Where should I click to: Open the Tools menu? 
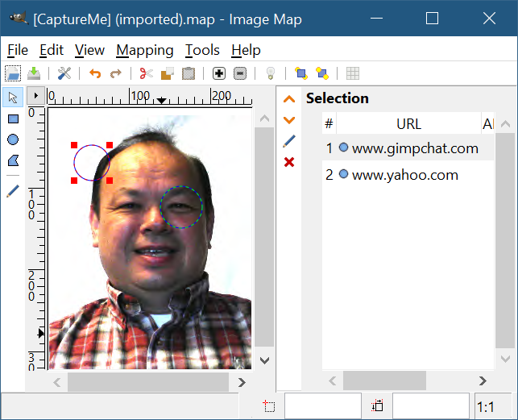click(x=202, y=50)
